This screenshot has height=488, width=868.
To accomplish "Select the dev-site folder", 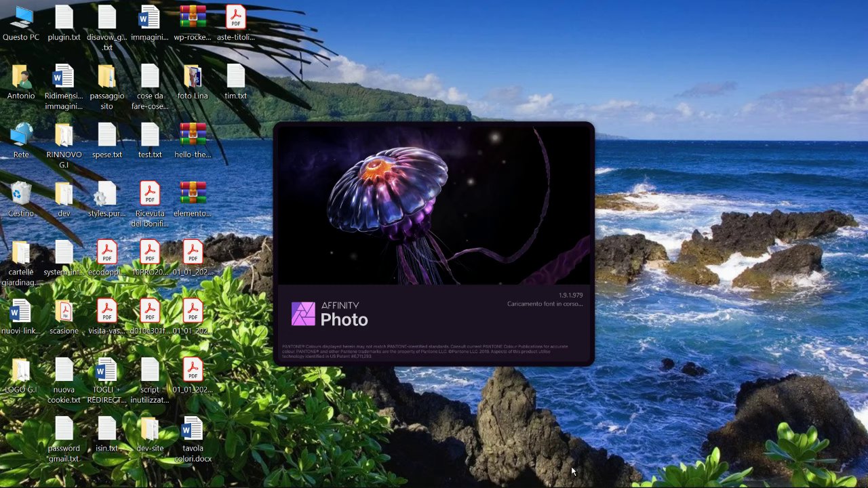I will point(150,434).
